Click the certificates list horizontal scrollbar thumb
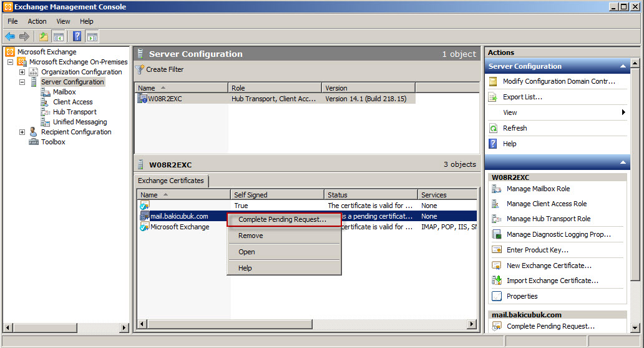644x348 pixels. [x=229, y=324]
